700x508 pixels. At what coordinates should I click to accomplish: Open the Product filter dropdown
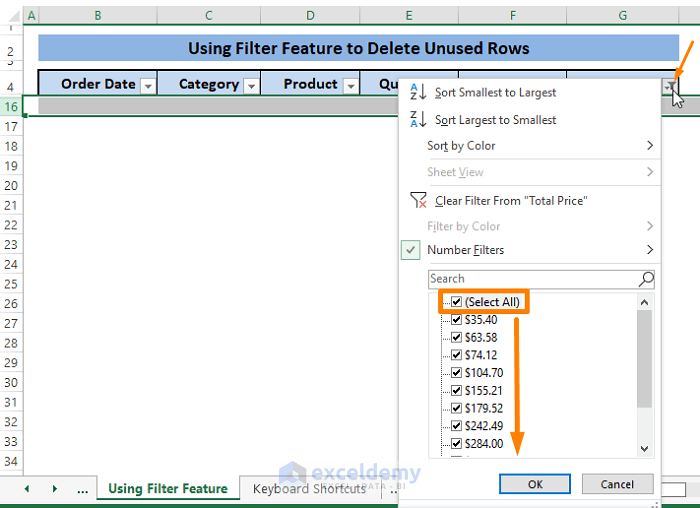(351, 86)
